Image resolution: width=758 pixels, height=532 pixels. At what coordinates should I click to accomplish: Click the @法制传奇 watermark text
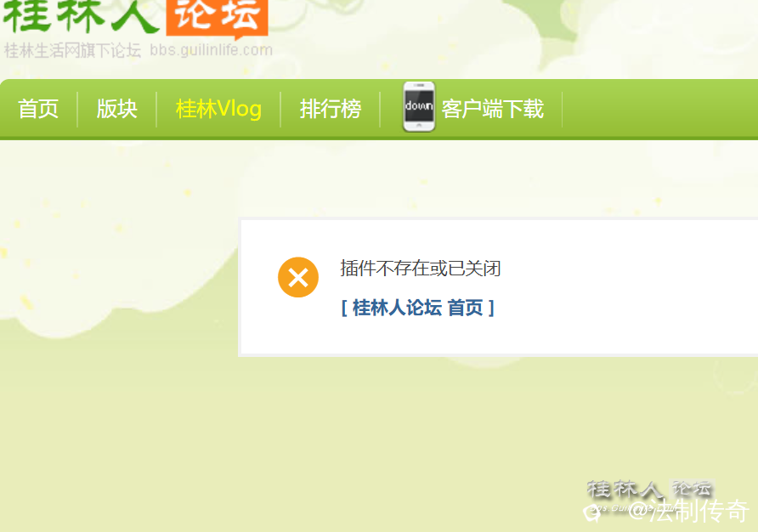coord(689,512)
